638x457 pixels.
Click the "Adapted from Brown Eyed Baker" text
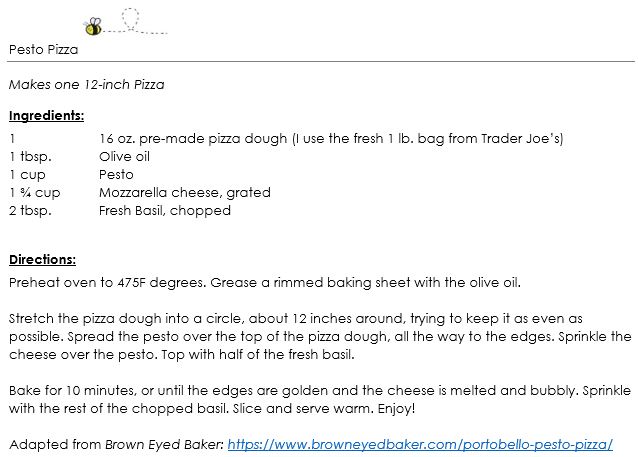[115, 443]
